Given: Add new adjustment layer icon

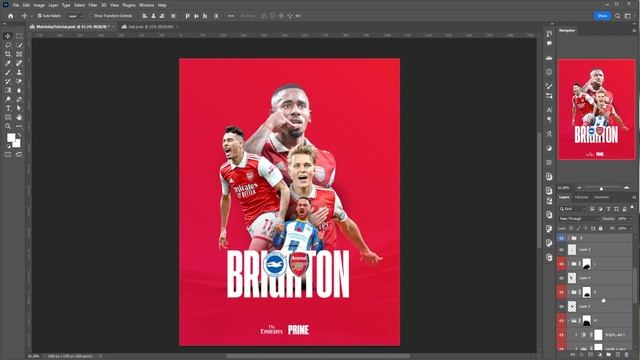Looking at the screenshot, I should pyautogui.click(x=600, y=355).
